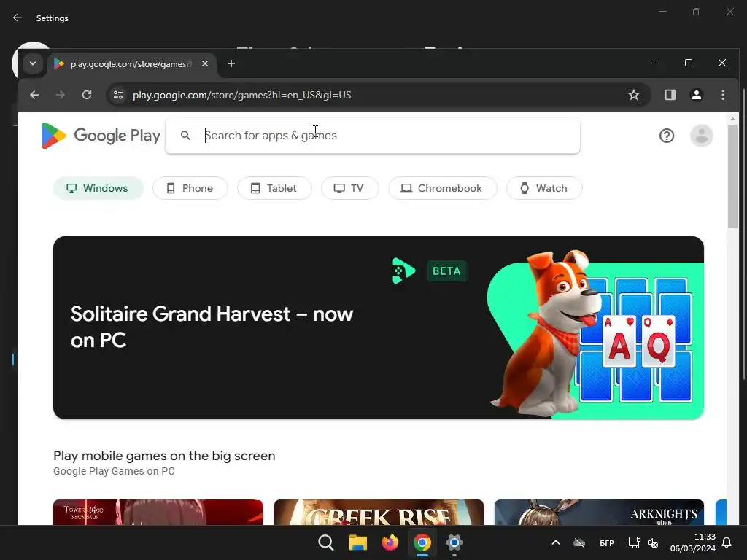Click the Google Play Games controller icon
This screenshot has height=560, width=747.
click(x=403, y=271)
